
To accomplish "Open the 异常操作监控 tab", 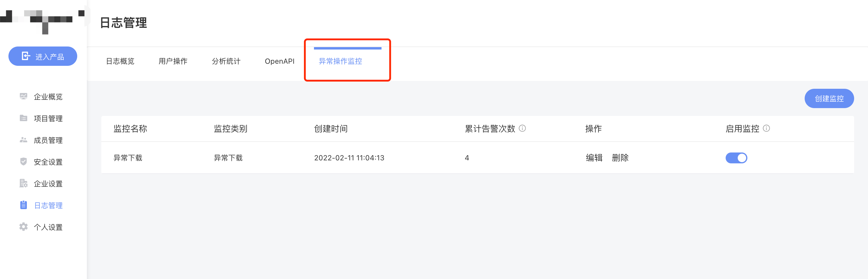I will click(x=340, y=61).
